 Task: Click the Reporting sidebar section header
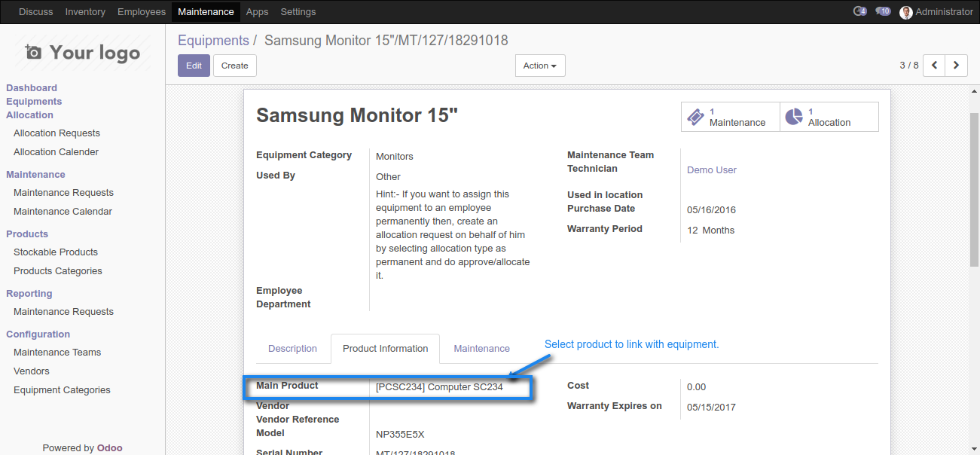click(x=29, y=294)
